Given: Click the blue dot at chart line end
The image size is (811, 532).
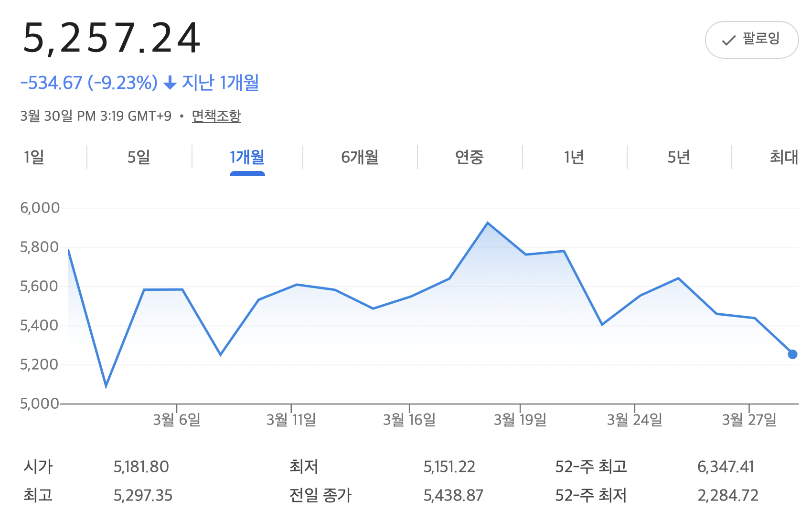Looking at the screenshot, I should (792, 354).
